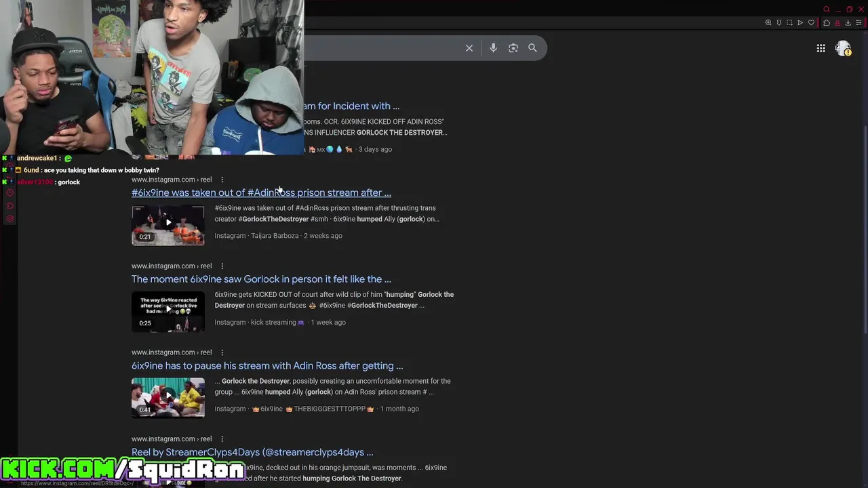Select the snippet 'INFLUENCER GORLOCK THE DESTROYER'
The width and height of the screenshot is (868, 488).
coord(375,127)
